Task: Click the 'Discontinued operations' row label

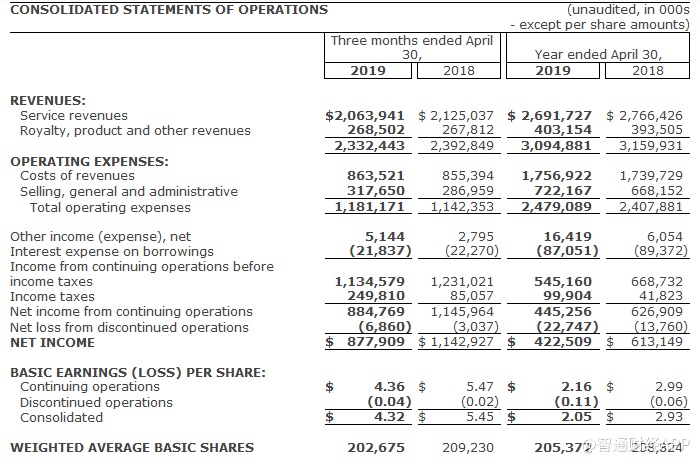Action: pyautogui.click(x=96, y=403)
